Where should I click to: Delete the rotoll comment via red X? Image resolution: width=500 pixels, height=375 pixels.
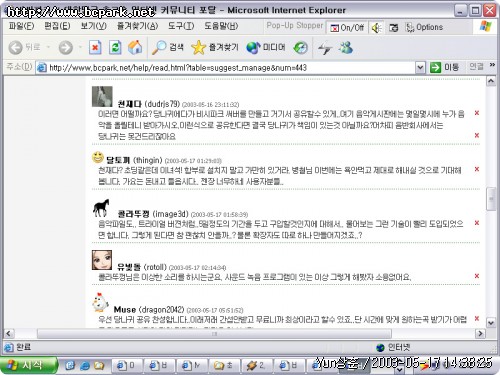point(477,276)
